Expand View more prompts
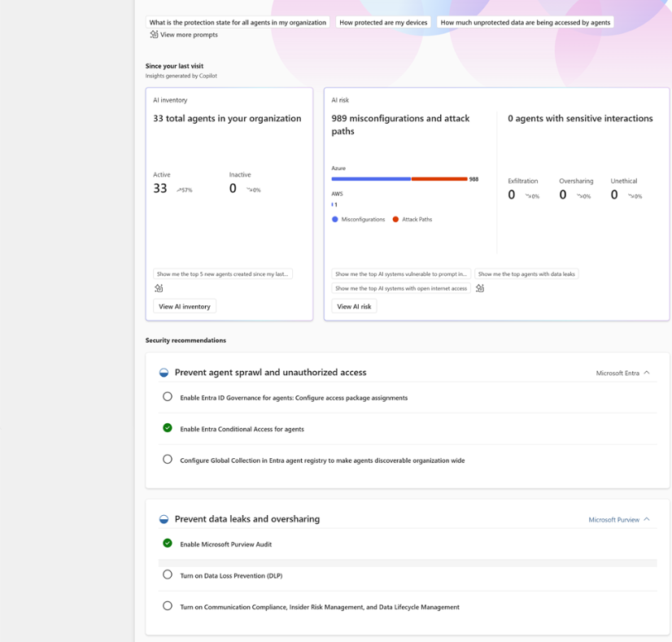The image size is (672, 642). click(x=189, y=35)
